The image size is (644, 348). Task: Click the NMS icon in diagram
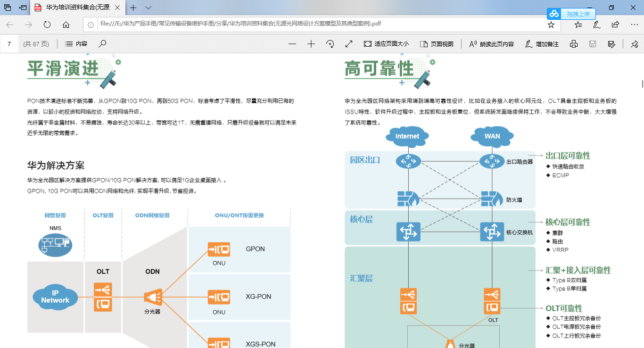coord(55,245)
